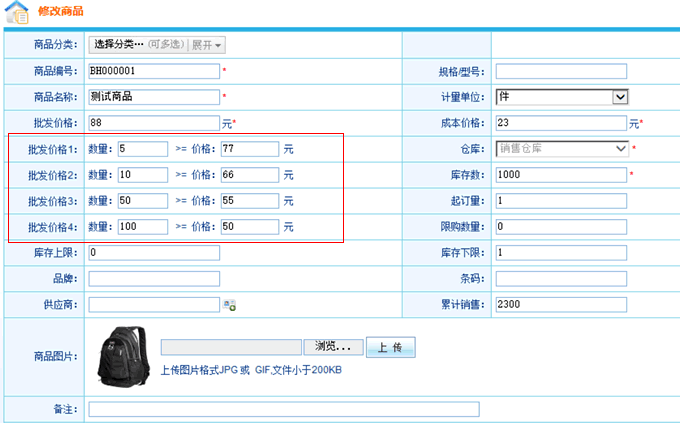Click the backpack product image thumbnail
This screenshot has width=680, height=423.
(123, 356)
